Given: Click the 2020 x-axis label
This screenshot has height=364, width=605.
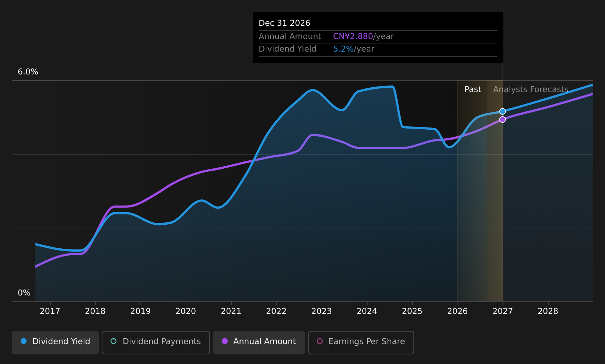Looking at the screenshot, I should 186,311.
